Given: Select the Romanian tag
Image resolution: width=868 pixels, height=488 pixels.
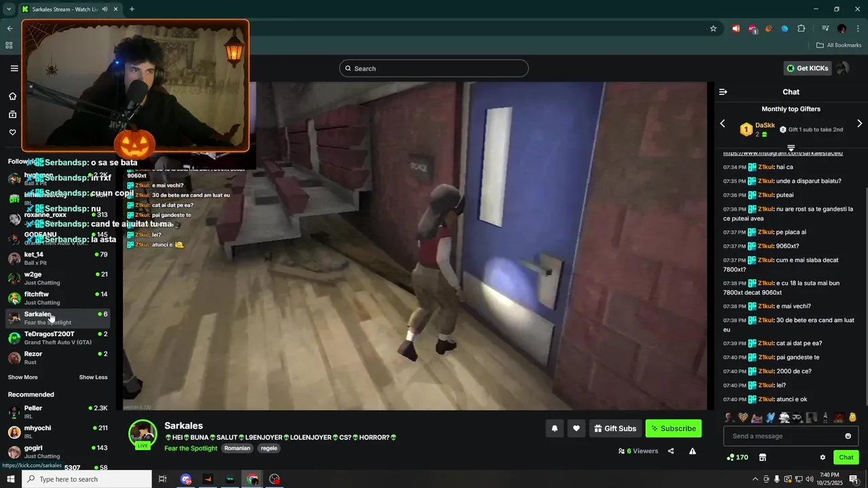Looking at the screenshot, I should [237, 448].
